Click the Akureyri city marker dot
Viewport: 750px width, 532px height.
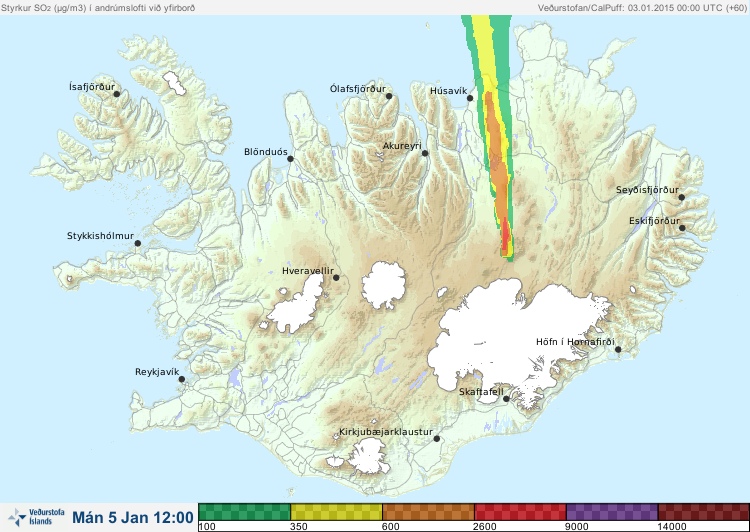click(x=425, y=153)
